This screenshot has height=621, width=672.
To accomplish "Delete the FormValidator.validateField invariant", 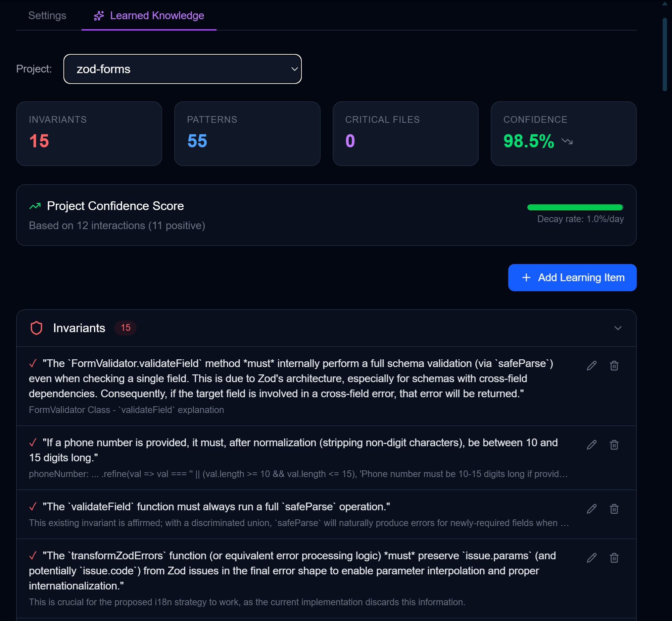I will (x=614, y=365).
